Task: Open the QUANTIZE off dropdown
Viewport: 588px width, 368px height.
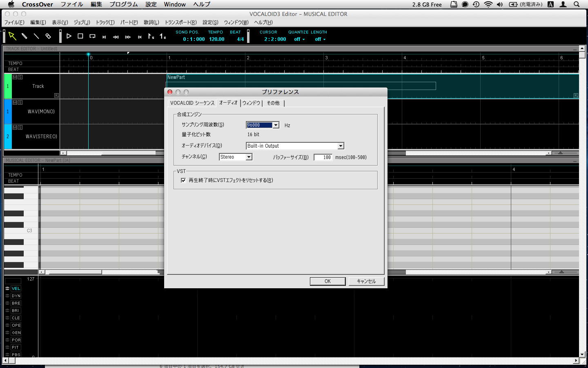Action: [299, 39]
